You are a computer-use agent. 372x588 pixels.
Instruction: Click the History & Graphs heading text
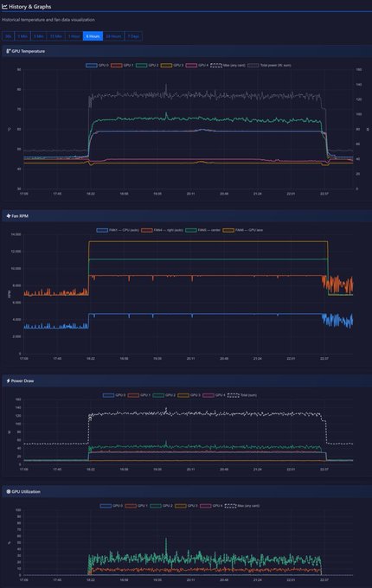coord(30,6)
